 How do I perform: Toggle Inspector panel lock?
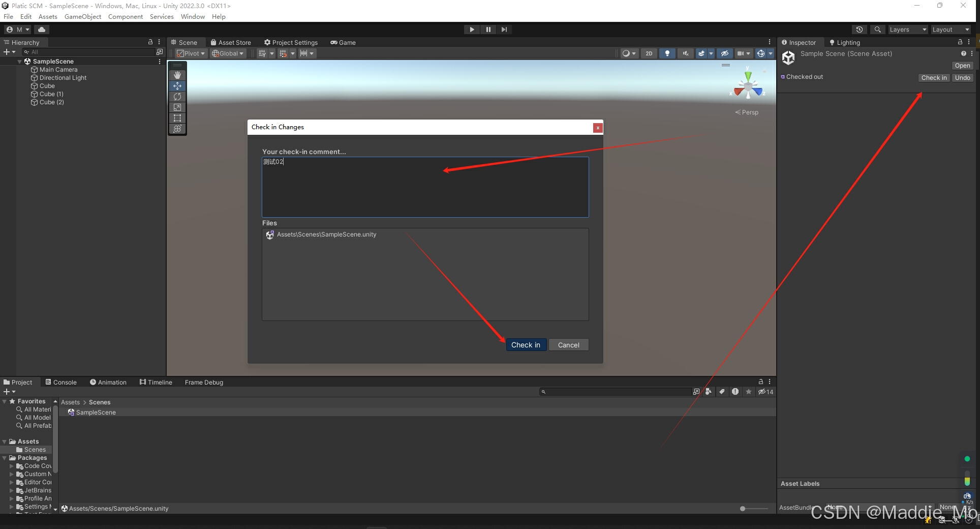tap(960, 42)
